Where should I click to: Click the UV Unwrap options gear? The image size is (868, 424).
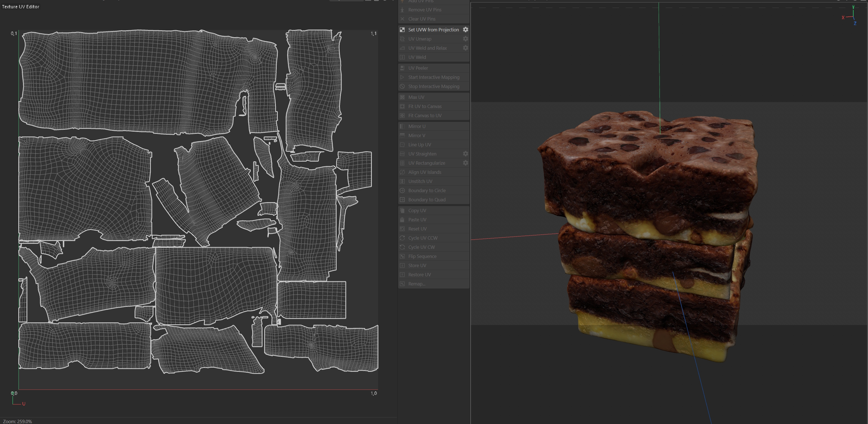point(465,39)
